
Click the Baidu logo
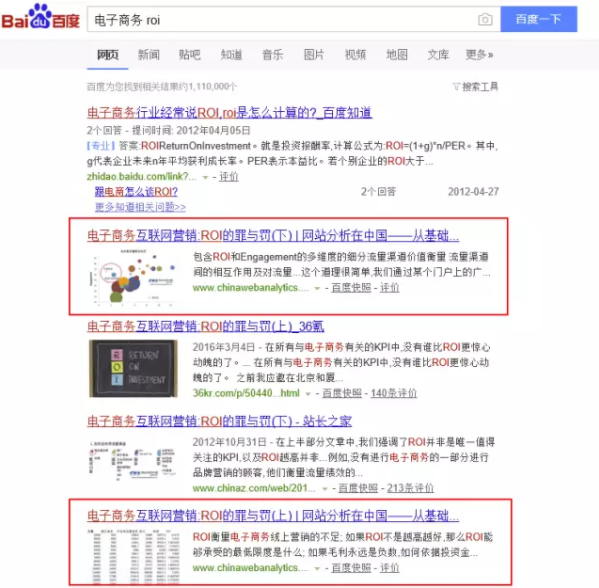(40, 17)
